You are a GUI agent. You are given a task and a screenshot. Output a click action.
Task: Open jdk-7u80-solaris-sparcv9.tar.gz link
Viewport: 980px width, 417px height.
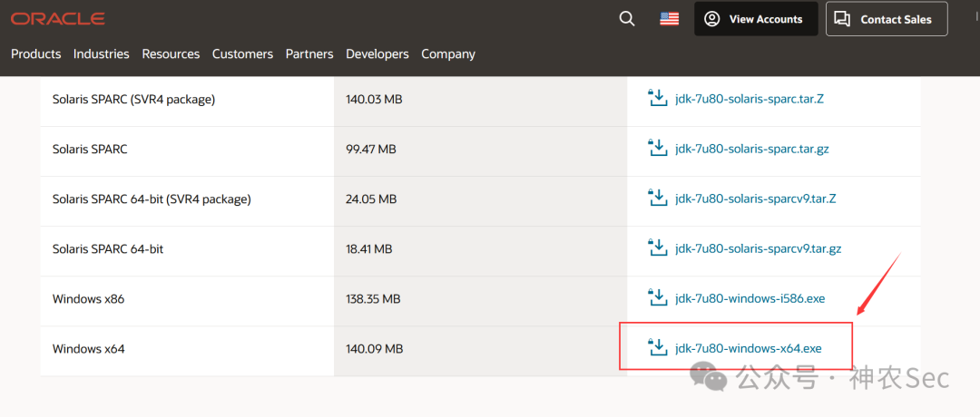758,248
